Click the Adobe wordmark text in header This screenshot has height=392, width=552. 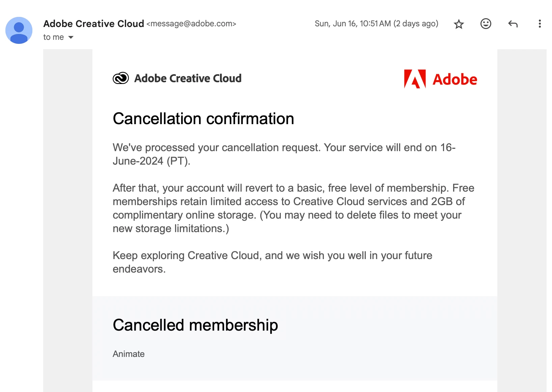click(454, 80)
